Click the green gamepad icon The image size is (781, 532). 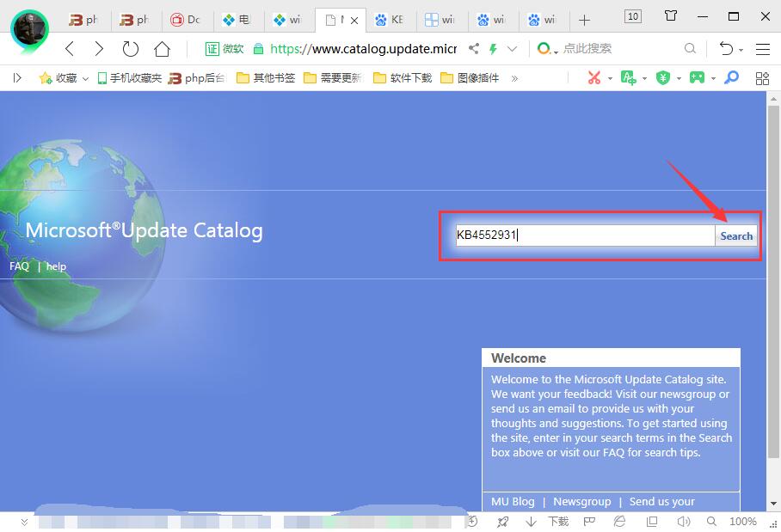click(697, 77)
